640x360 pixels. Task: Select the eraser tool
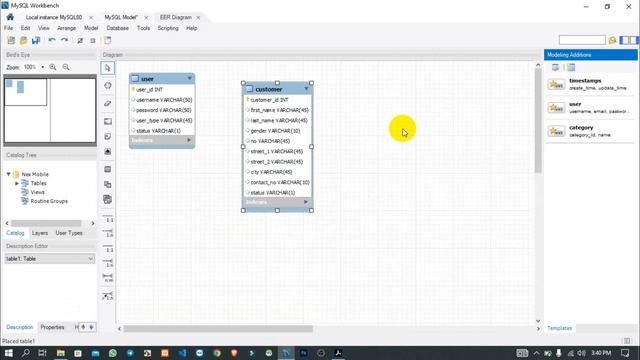(108, 103)
